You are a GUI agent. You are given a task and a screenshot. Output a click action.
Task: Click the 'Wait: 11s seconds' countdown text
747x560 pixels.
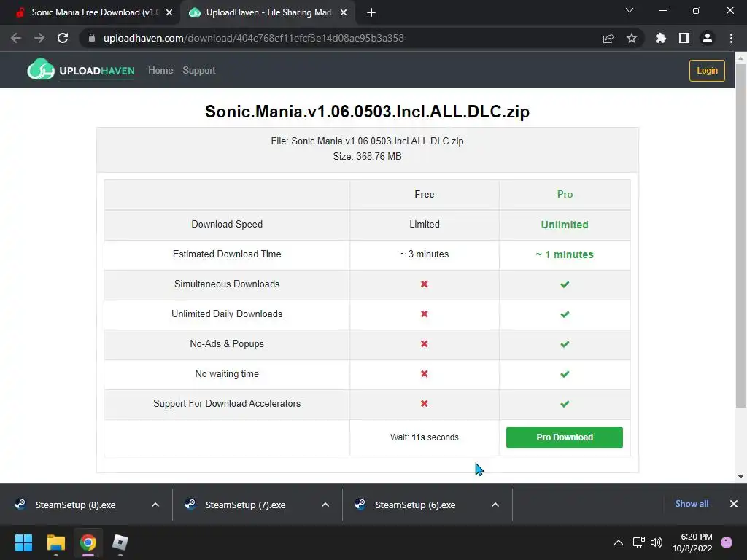tap(425, 437)
